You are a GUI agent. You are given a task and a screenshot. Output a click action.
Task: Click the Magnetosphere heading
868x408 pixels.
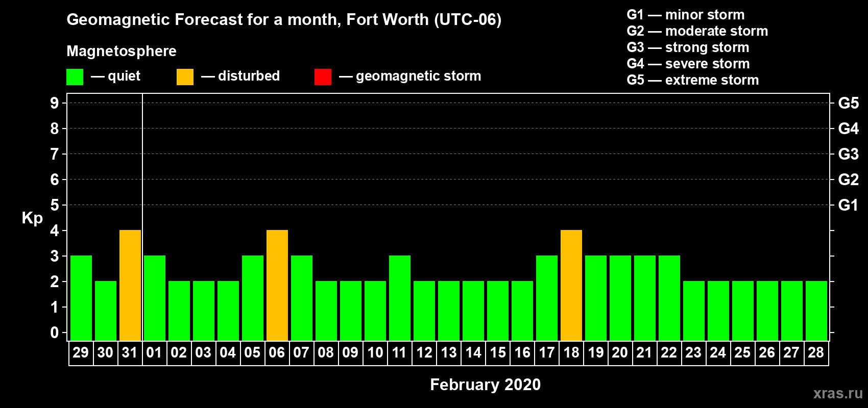tap(122, 51)
